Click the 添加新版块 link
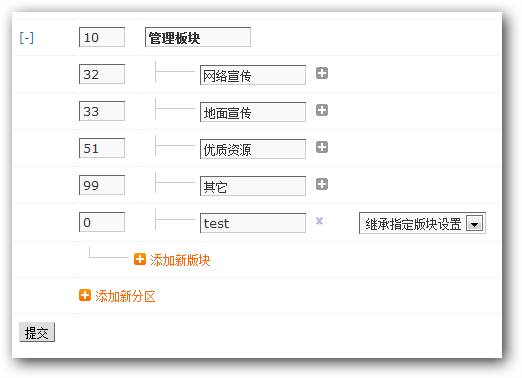This screenshot has width=522, height=378. pyautogui.click(x=180, y=260)
